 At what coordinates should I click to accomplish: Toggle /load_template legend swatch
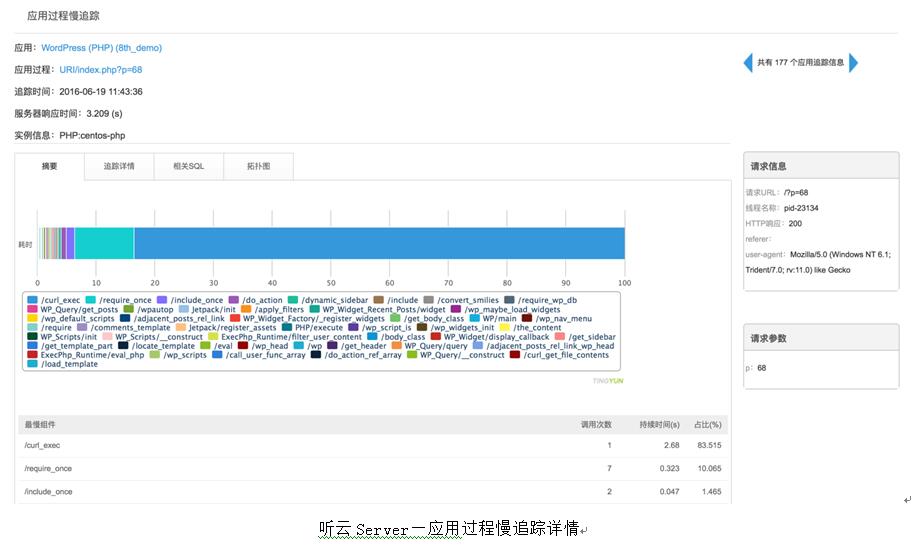(x=33, y=364)
